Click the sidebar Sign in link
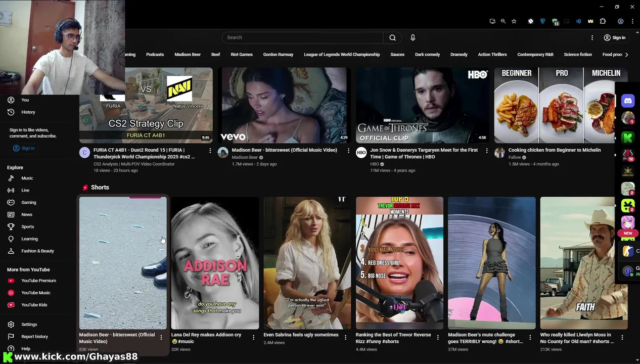640x364 pixels. coord(24,148)
